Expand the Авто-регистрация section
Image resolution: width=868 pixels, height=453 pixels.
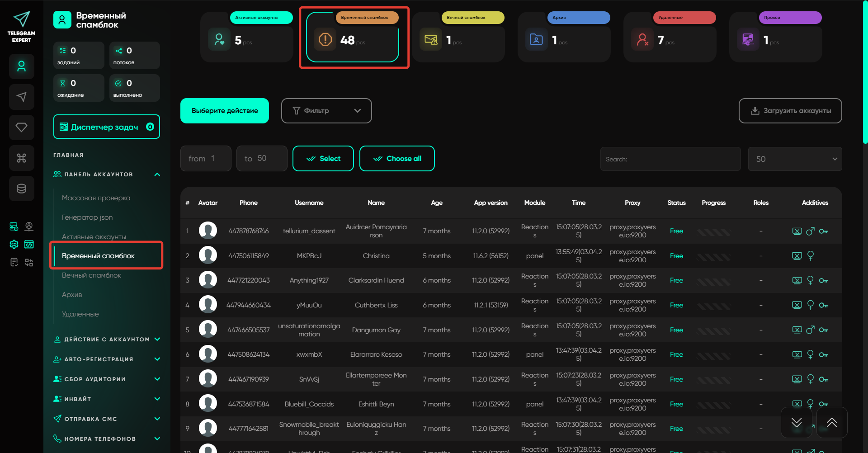click(107, 359)
